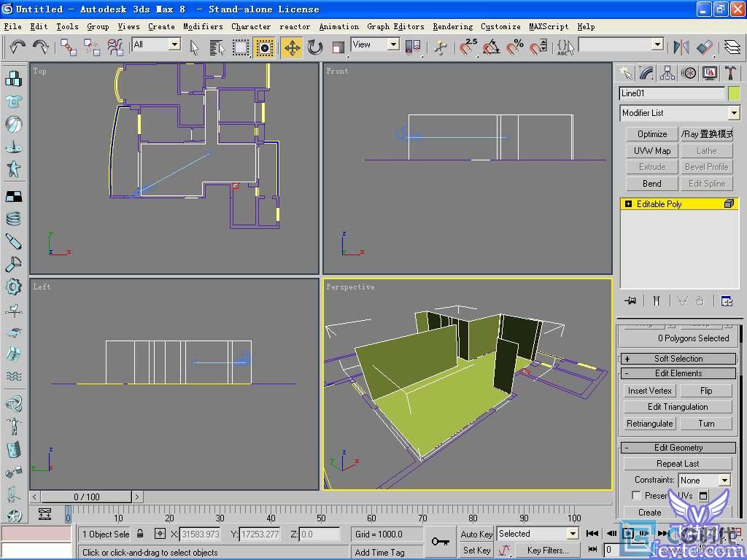Click the UVW Map modifier button

pos(652,150)
